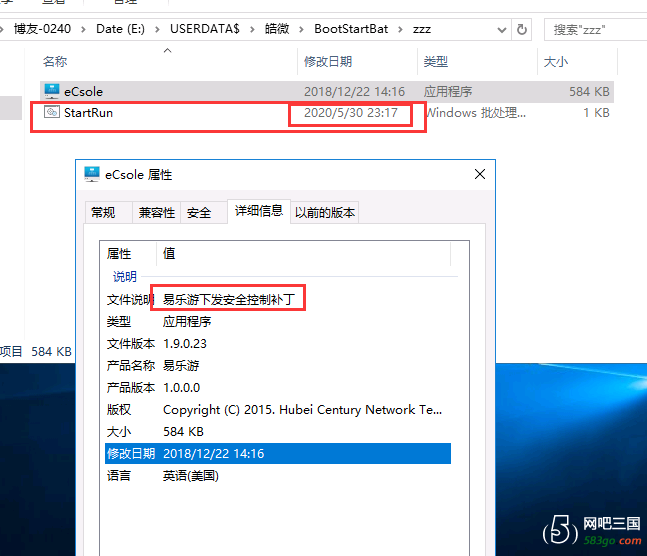The height and width of the screenshot is (556, 647).
Task: Sort files by 修改日期 column
Action: coord(328,62)
